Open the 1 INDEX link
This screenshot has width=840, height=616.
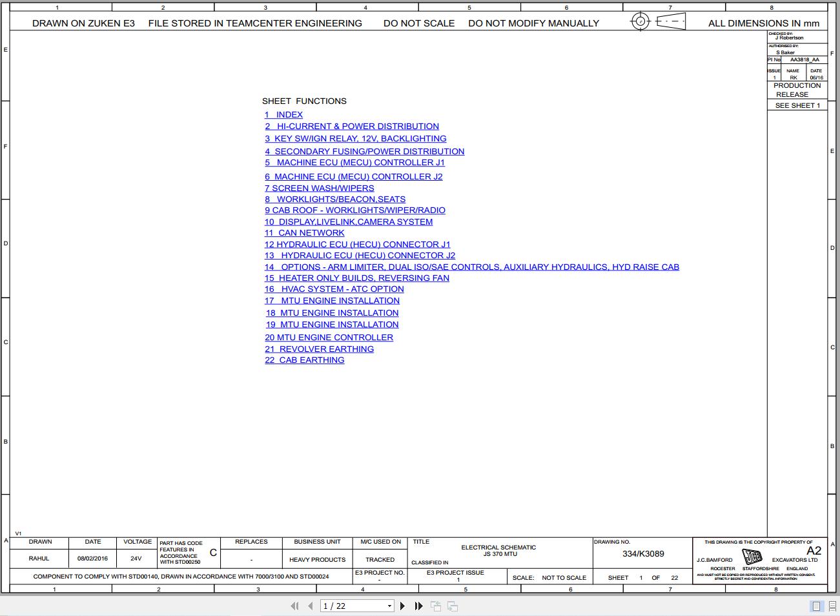click(x=283, y=114)
